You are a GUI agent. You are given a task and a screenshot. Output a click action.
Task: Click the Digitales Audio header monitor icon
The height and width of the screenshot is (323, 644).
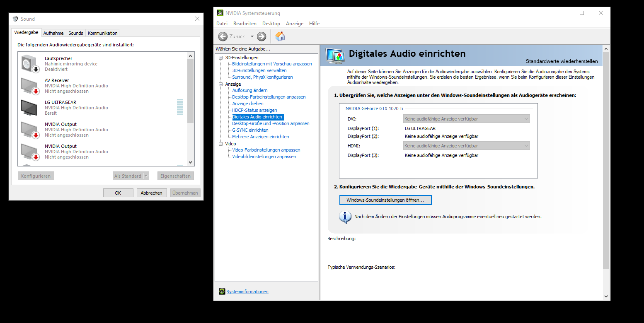335,55
